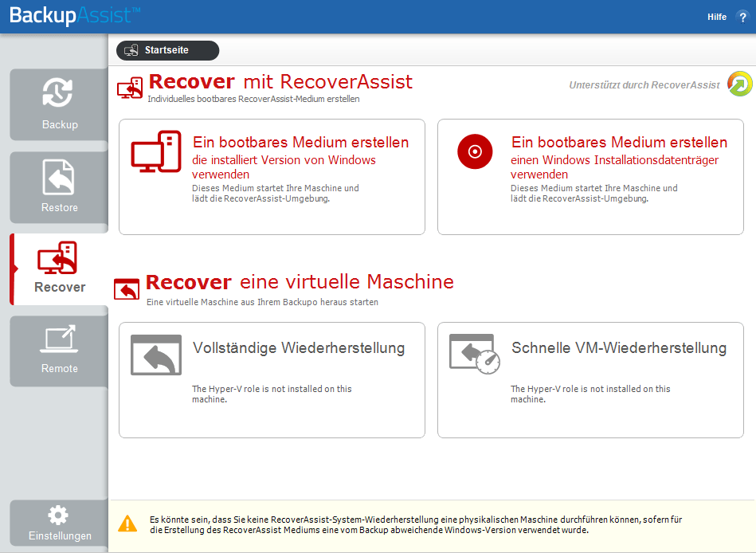This screenshot has height=553, width=756.
Task: Open the Remote tab in sidebar
Action: [59, 351]
